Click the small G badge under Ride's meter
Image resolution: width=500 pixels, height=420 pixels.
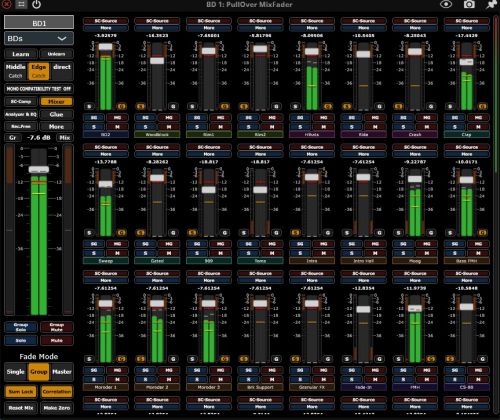tap(380, 107)
